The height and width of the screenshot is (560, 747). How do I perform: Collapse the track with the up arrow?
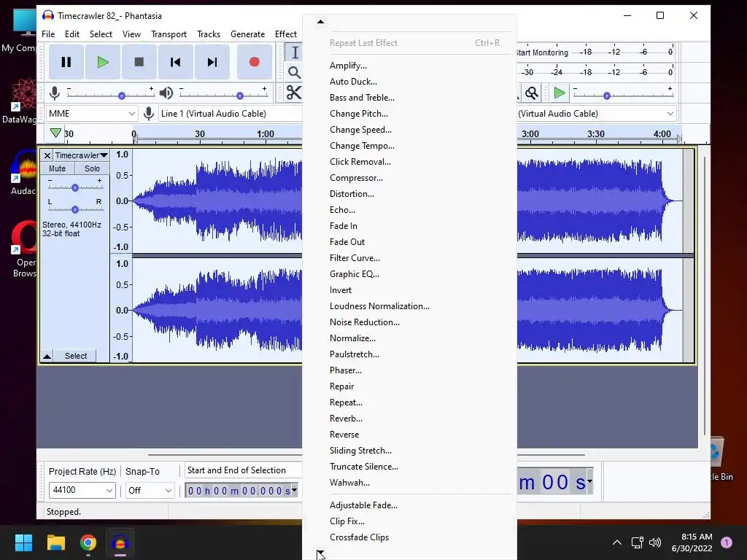point(47,356)
